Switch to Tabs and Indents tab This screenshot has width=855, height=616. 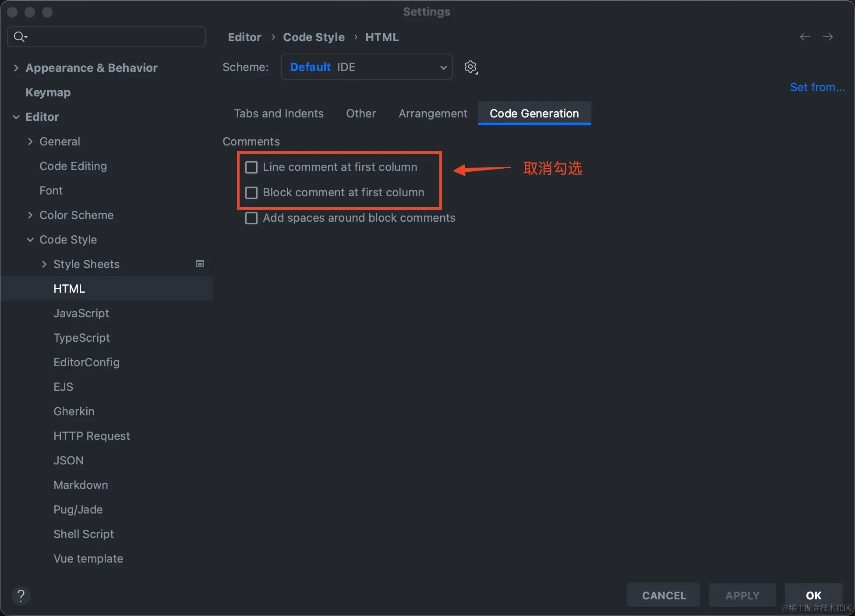[x=279, y=113]
